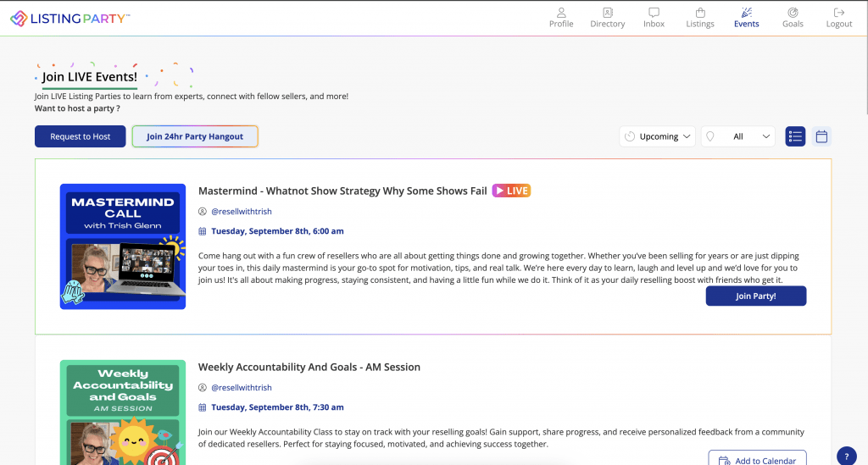Open the Weekly Accountability and Goals thumbnail
This screenshot has height=465, width=868.
[123, 412]
